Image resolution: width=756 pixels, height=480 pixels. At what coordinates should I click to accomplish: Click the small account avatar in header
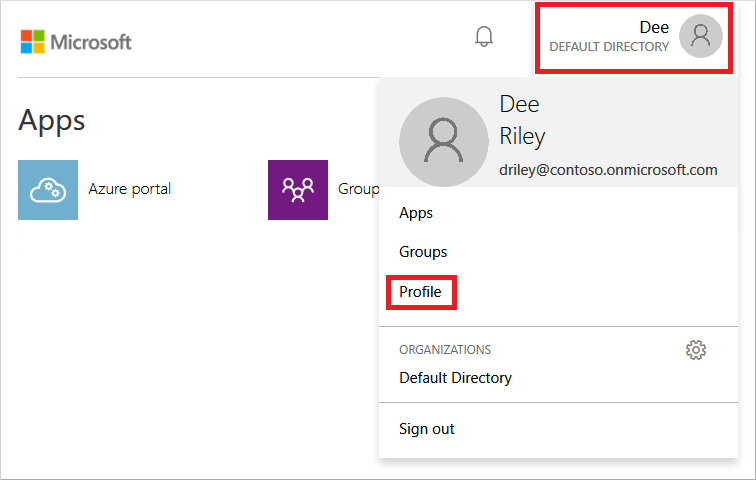700,37
